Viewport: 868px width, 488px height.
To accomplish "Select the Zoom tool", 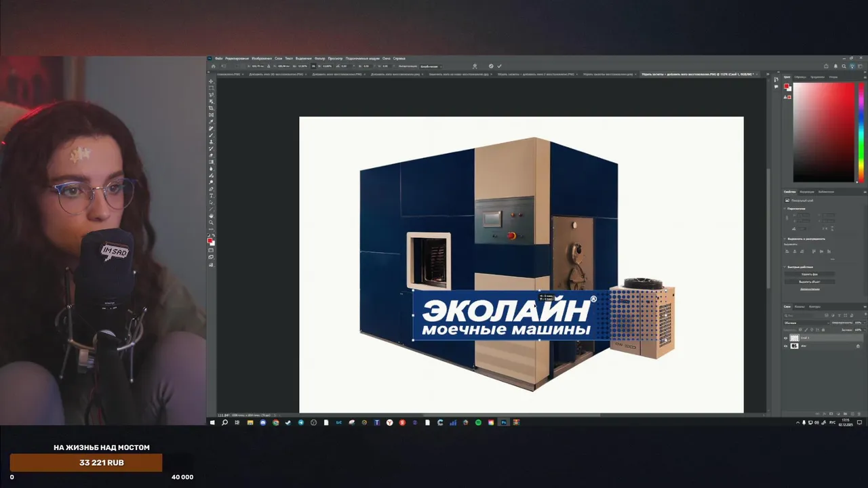I will pos(211,222).
